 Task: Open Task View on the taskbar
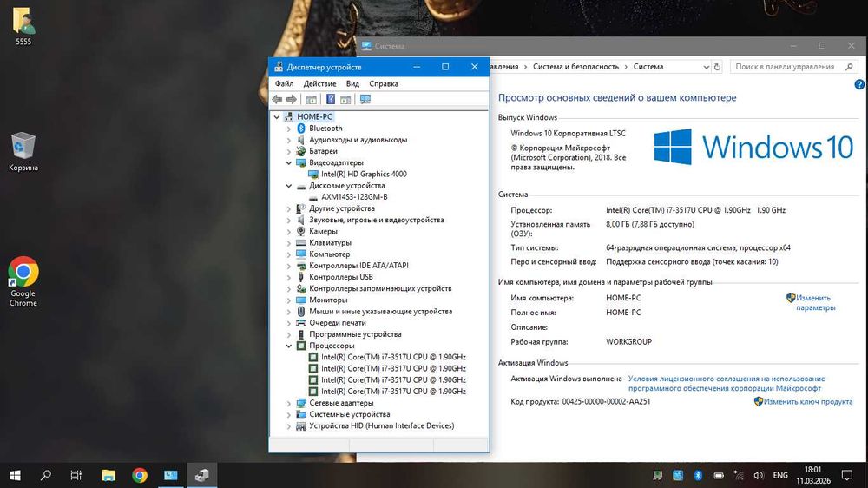(x=76, y=475)
